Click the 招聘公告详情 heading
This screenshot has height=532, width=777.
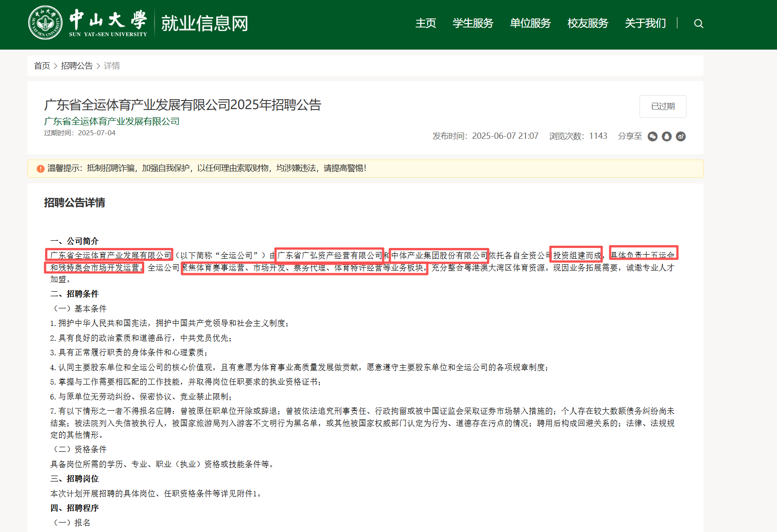click(x=74, y=203)
